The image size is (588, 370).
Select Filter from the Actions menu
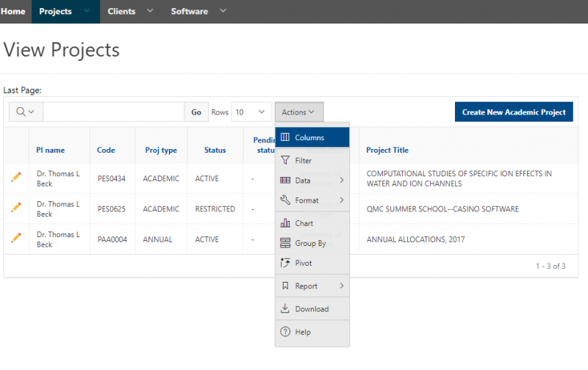pos(312,161)
